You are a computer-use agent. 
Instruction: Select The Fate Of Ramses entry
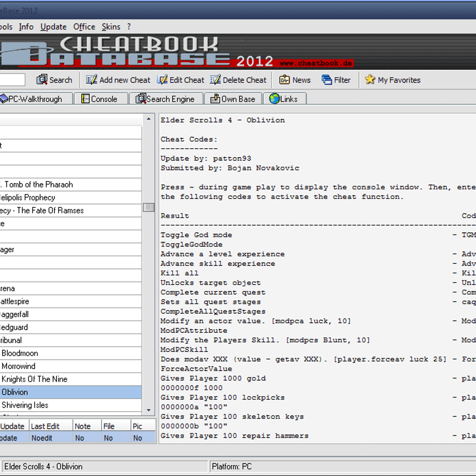point(71,211)
